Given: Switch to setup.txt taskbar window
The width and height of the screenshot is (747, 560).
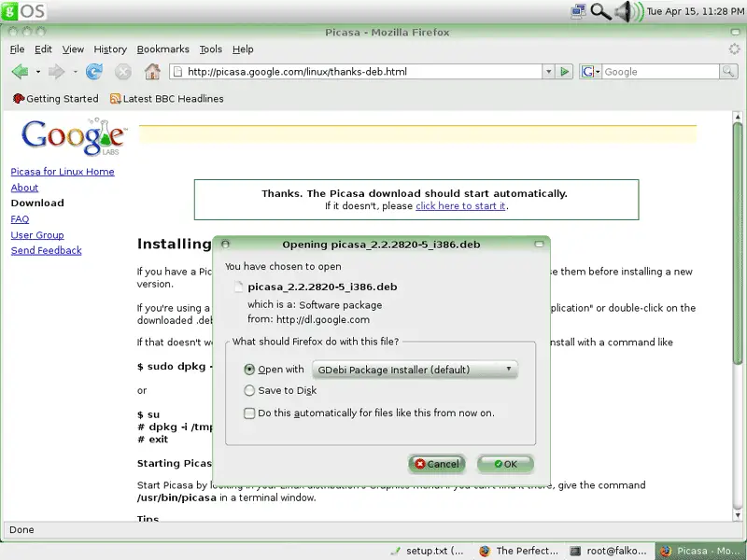Looking at the screenshot, I should pos(427,551).
